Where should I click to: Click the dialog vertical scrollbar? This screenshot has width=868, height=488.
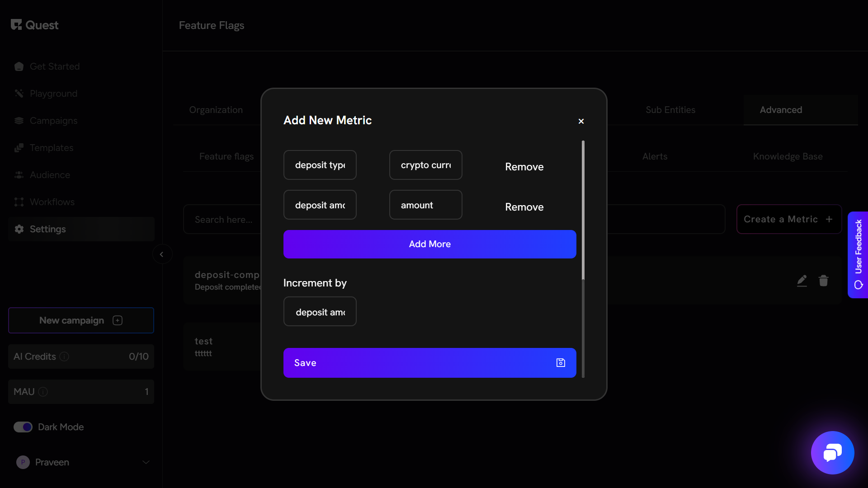(583, 210)
